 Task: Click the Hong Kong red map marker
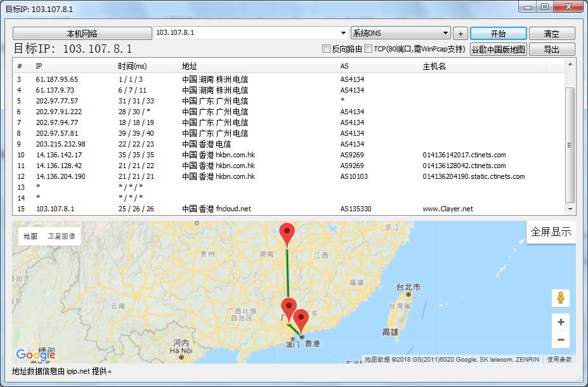[x=301, y=318]
